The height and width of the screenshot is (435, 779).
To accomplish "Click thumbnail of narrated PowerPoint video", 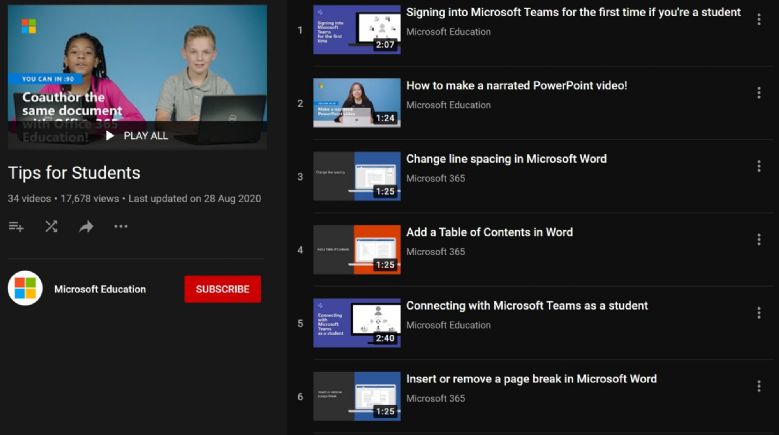I will tap(357, 103).
